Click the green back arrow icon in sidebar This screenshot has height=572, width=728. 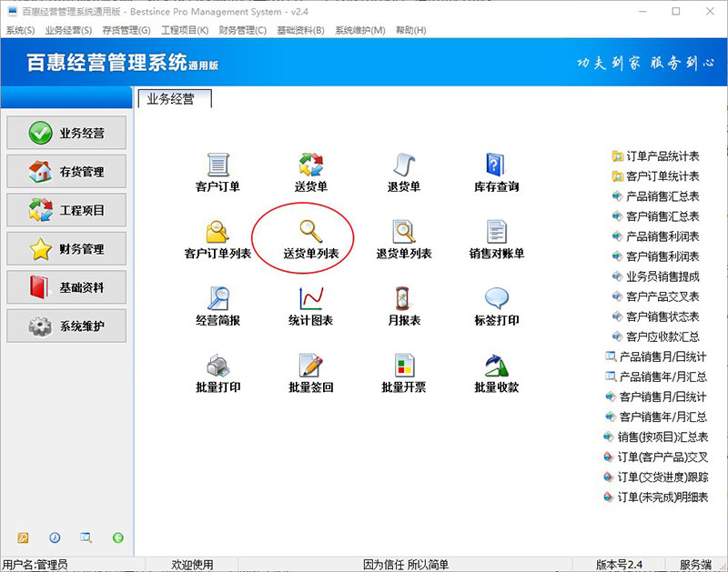pyautogui.click(x=118, y=537)
